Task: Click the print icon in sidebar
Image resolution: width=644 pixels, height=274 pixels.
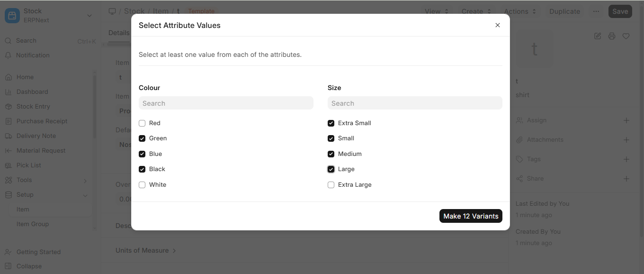Action: [612, 36]
